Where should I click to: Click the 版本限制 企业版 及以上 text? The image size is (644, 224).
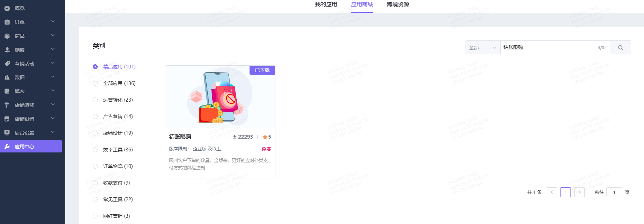point(195,149)
